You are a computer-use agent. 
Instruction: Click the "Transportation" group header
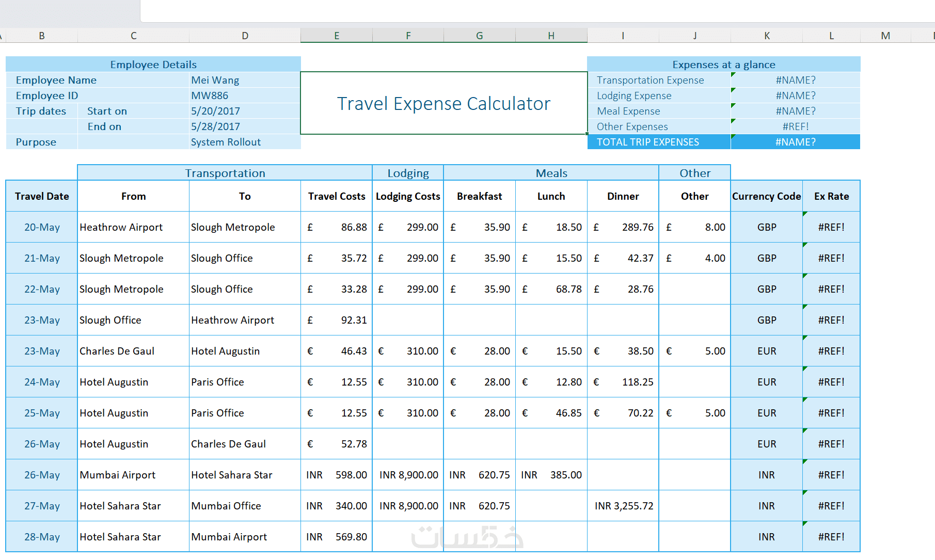tap(225, 173)
